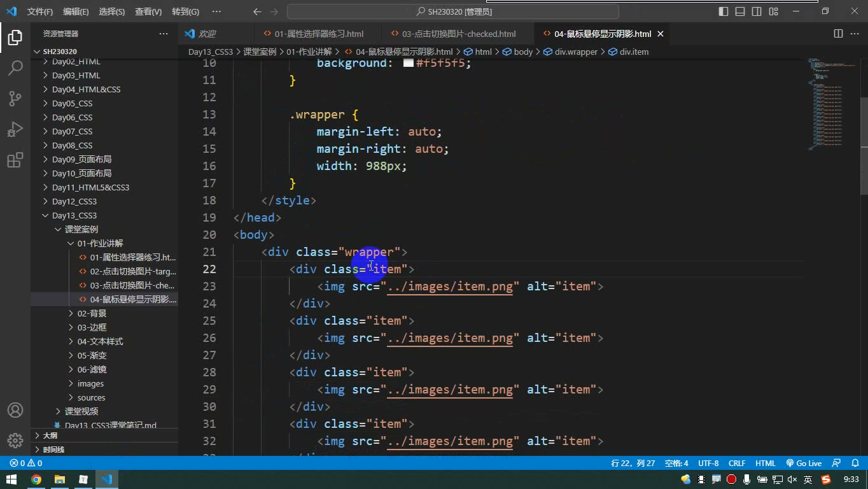868x489 pixels.
Task: Open the Search view in activity bar
Action: coord(15,67)
